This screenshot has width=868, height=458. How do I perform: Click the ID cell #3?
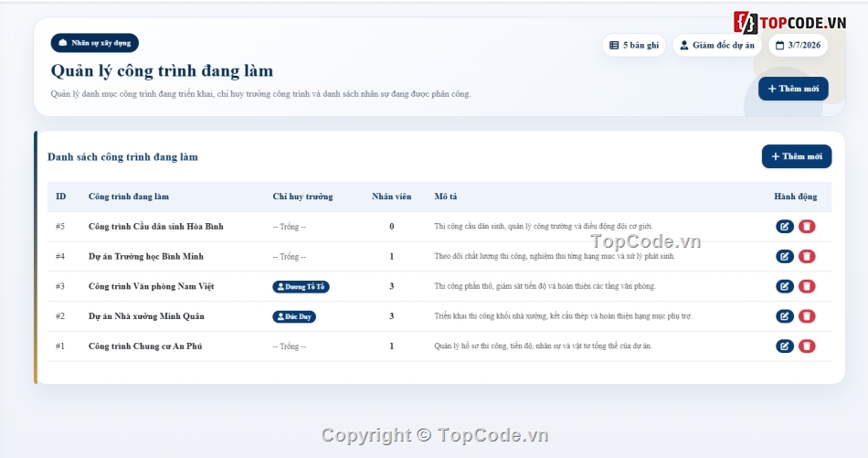click(x=60, y=286)
